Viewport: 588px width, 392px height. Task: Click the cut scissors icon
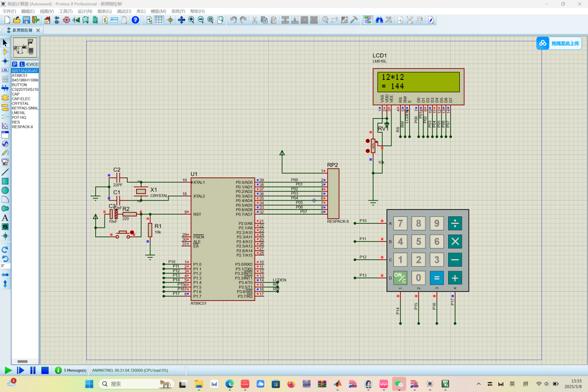[254, 20]
